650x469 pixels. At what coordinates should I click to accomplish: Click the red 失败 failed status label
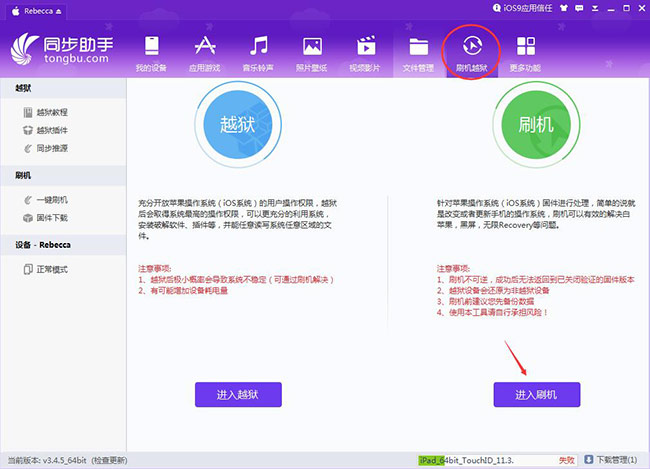point(567,460)
